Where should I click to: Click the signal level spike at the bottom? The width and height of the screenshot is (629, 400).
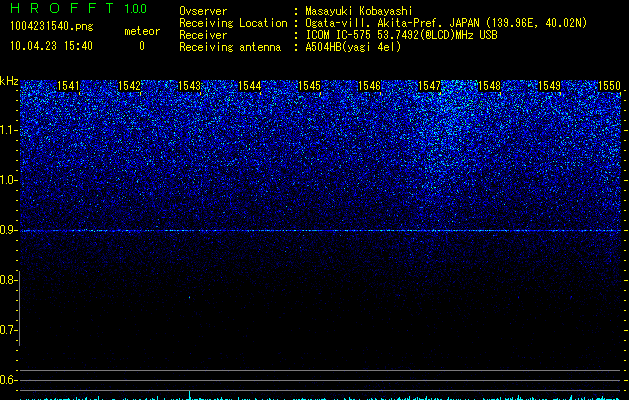pos(190,394)
